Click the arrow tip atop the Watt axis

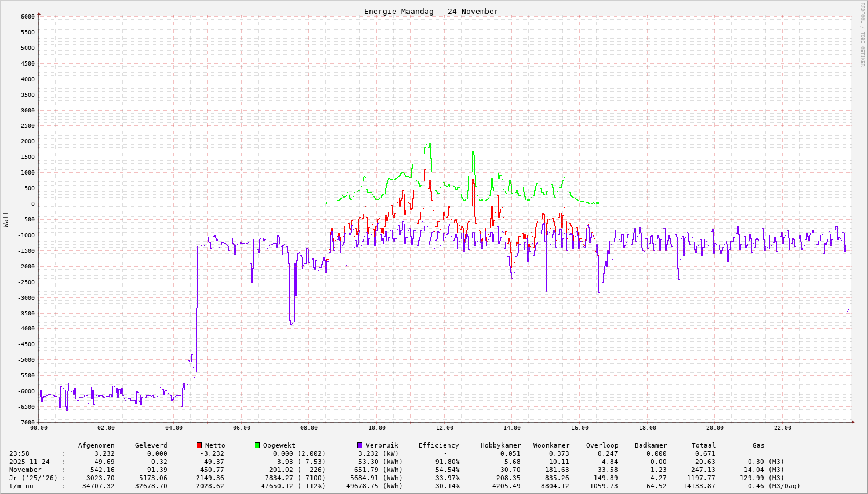pos(39,13)
